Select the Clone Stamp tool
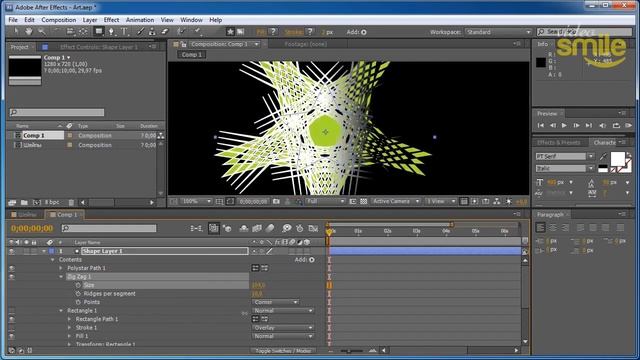The width and height of the screenshot is (640, 360). 152,31
